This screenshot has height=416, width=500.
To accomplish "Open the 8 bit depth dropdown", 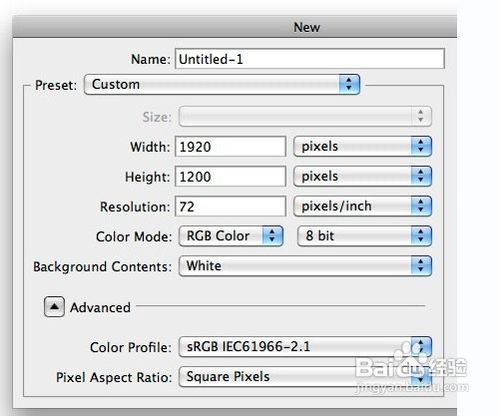I will coord(364,236).
